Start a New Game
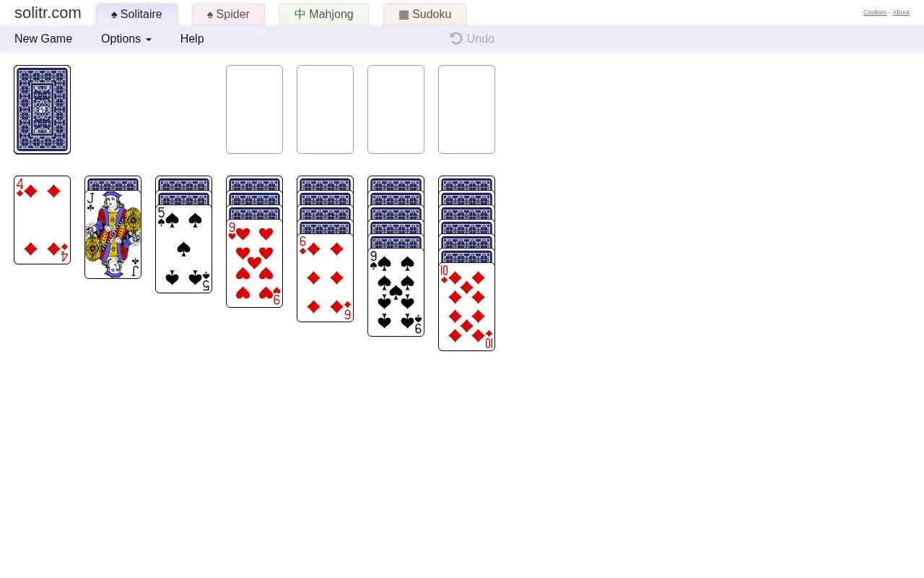The height and width of the screenshot is (578, 924). point(43,39)
